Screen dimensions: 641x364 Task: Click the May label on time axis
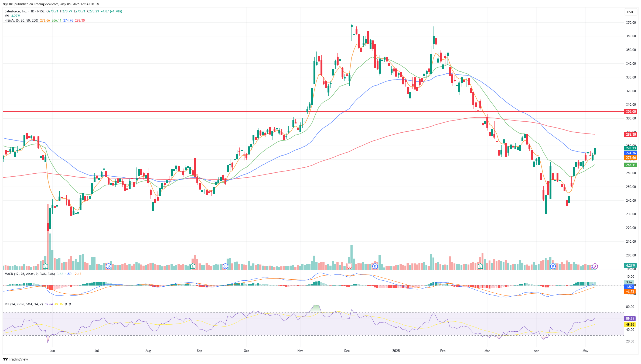click(585, 351)
